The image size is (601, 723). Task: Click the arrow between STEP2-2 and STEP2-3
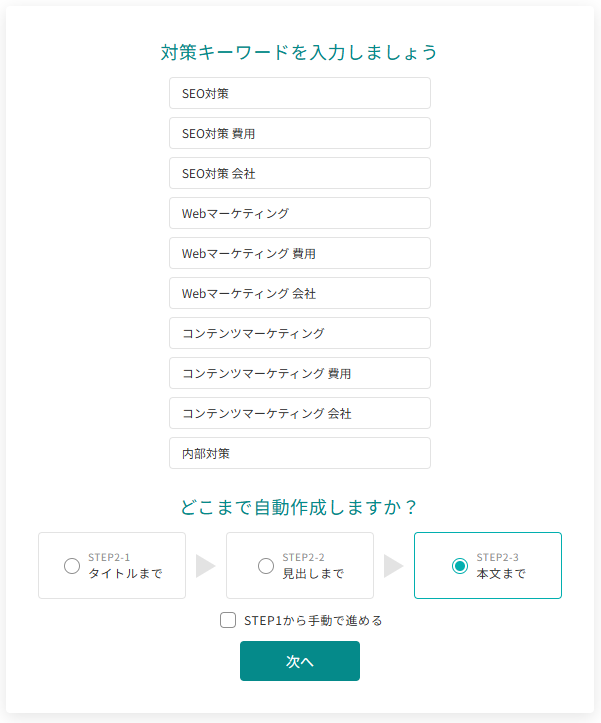[393, 566]
